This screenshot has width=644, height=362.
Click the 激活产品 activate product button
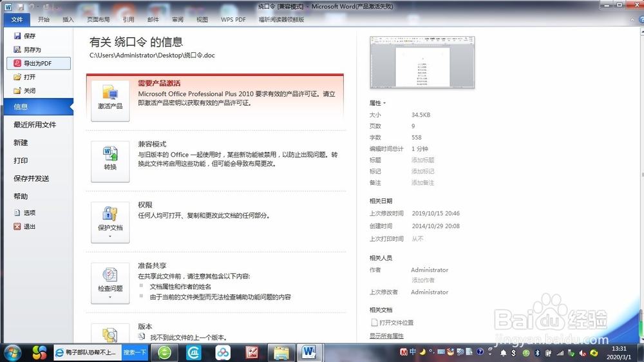pos(110,100)
